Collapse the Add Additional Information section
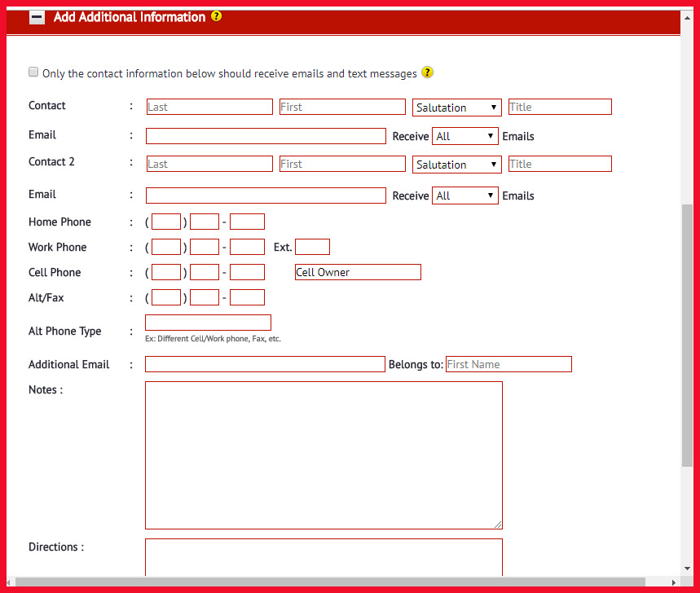This screenshot has width=700, height=593. click(x=37, y=17)
